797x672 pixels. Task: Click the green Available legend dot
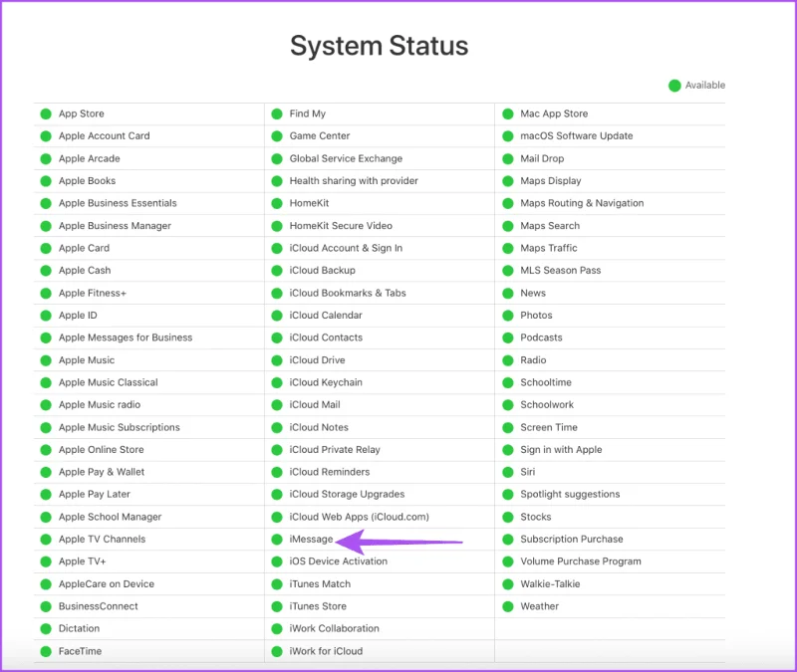click(x=674, y=86)
